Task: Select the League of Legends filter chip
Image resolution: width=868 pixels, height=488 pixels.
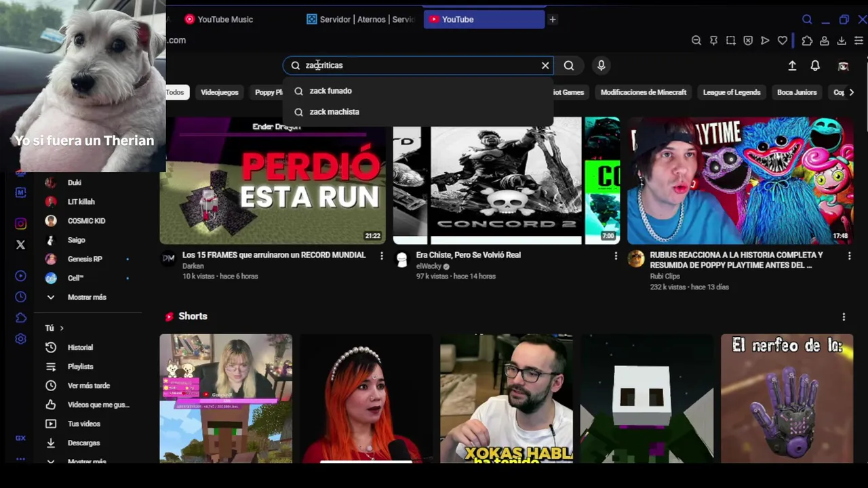Action: [732, 92]
